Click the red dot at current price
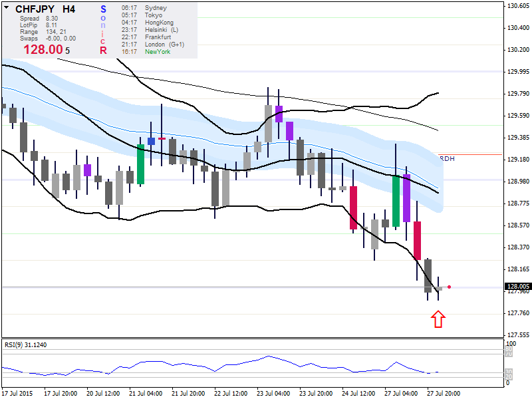This screenshot has width=532, height=399. tap(450, 287)
